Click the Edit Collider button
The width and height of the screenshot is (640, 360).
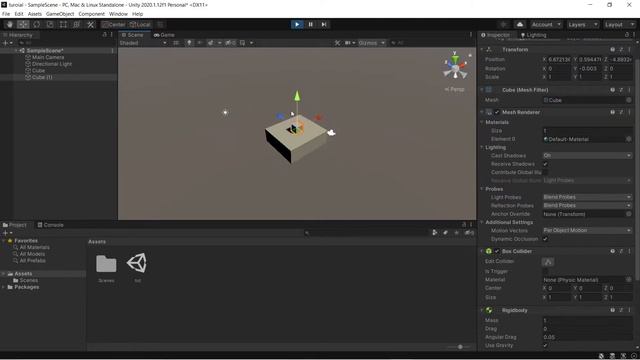click(x=548, y=262)
